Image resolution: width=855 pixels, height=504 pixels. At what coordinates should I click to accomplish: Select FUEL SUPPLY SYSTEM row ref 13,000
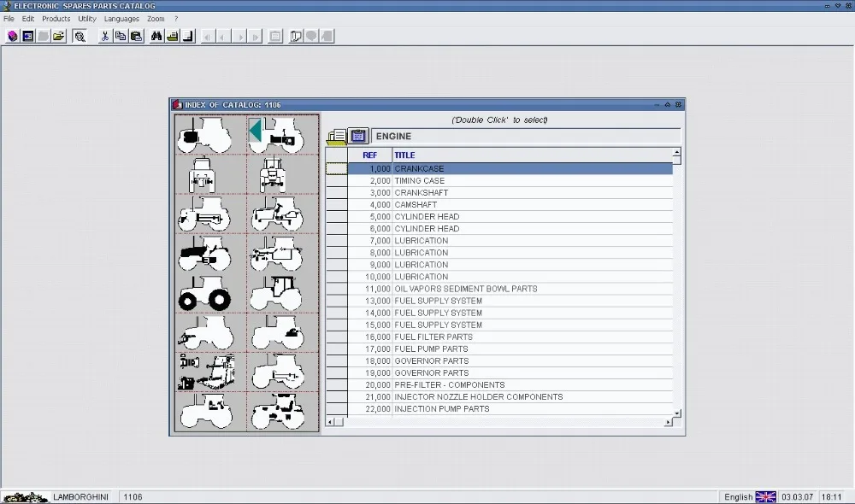(510, 301)
